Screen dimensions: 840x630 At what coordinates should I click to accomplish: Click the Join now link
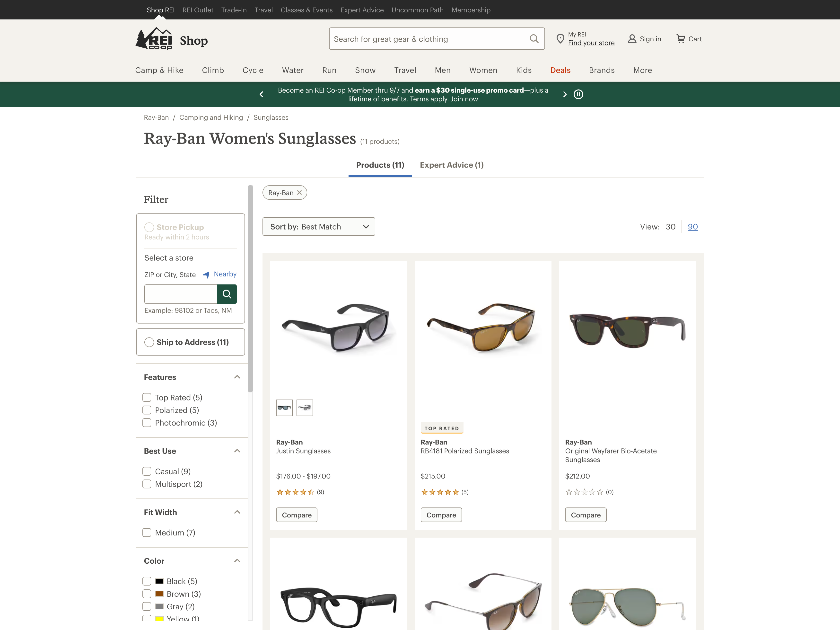pos(464,99)
